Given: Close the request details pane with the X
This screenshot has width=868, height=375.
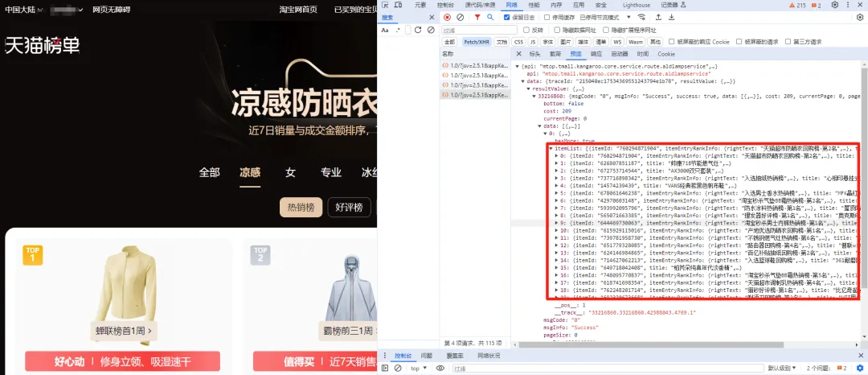Looking at the screenshot, I should click(518, 54).
